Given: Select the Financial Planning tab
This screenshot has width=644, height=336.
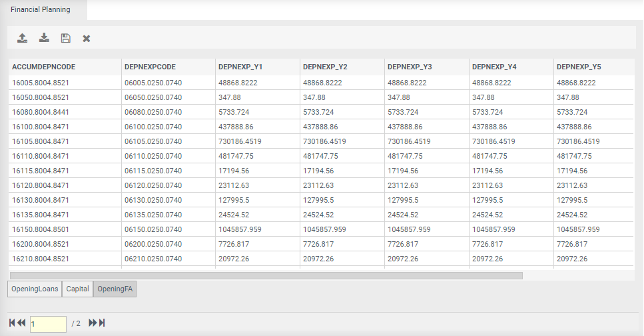Looking at the screenshot, I should click(x=40, y=9).
